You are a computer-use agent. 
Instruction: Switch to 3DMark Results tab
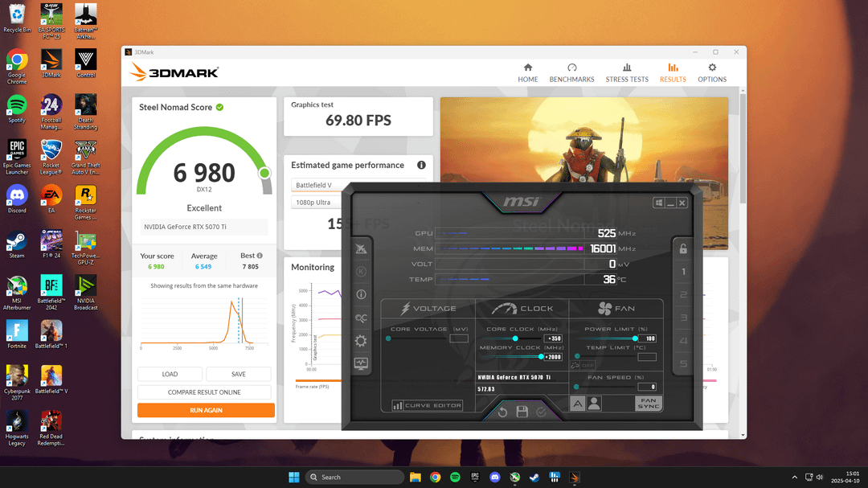tap(673, 73)
